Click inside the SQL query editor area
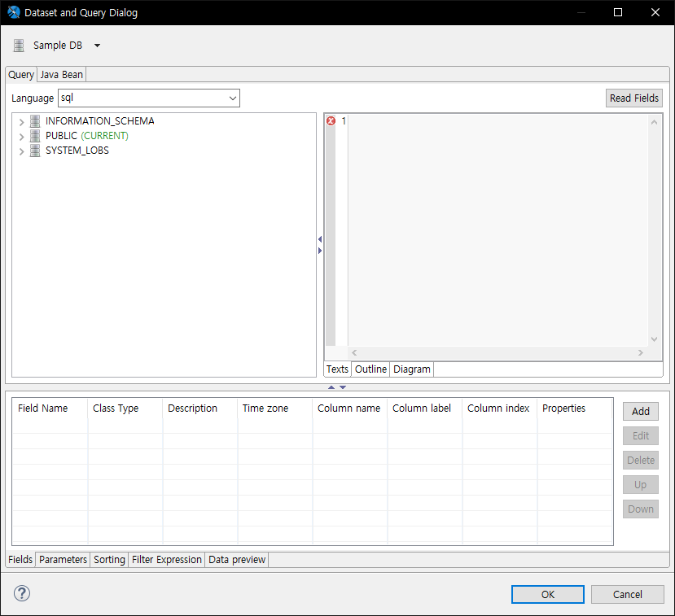 pos(497,230)
